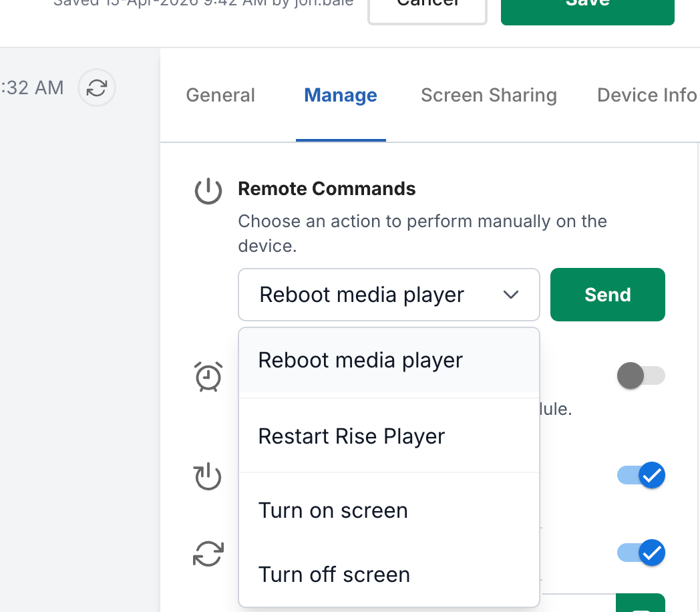Click the checkmark inside the bottom blue toggle

click(x=651, y=553)
